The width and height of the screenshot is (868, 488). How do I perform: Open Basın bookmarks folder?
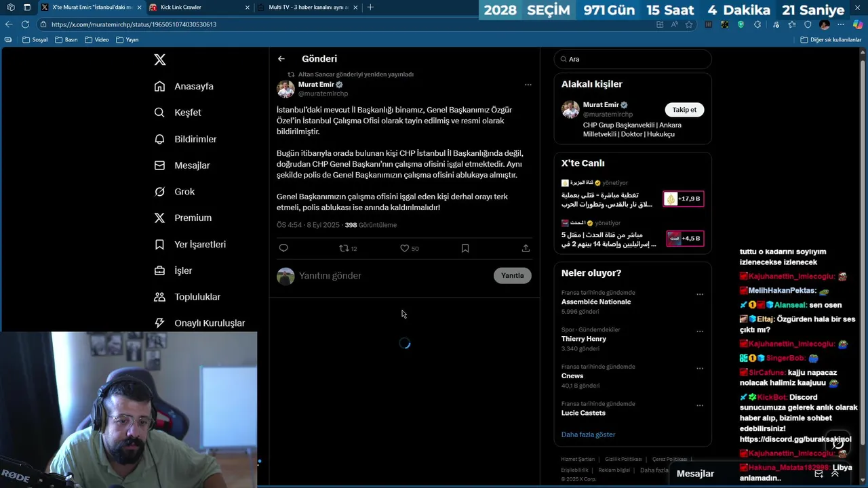coord(66,40)
